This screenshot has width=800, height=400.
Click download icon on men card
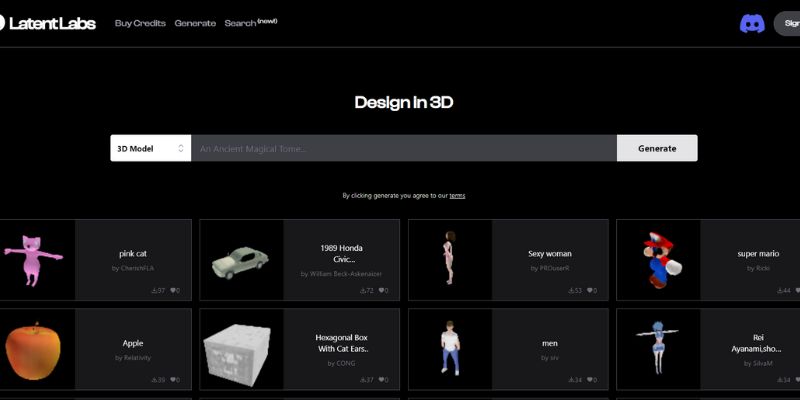pyautogui.click(x=571, y=380)
